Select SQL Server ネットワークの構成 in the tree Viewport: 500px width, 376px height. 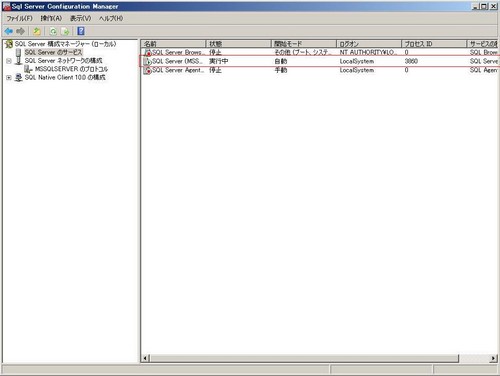point(63,61)
